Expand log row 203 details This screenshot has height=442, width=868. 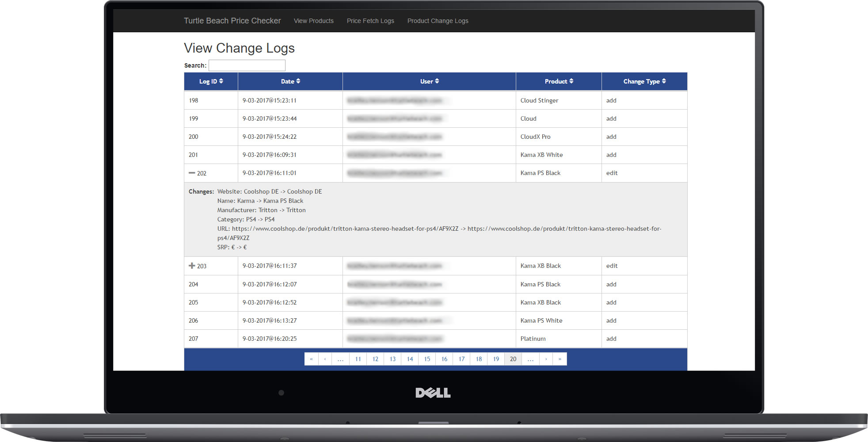click(192, 266)
